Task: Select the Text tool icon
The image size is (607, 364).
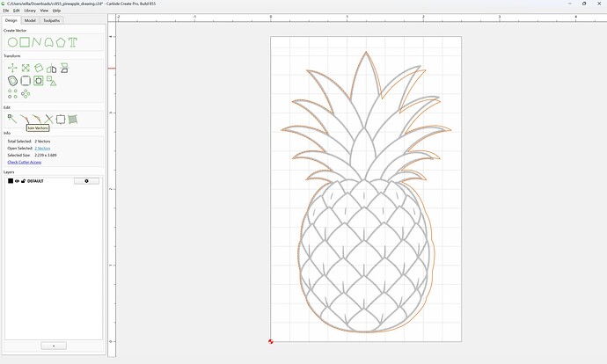Action: [x=73, y=42]
